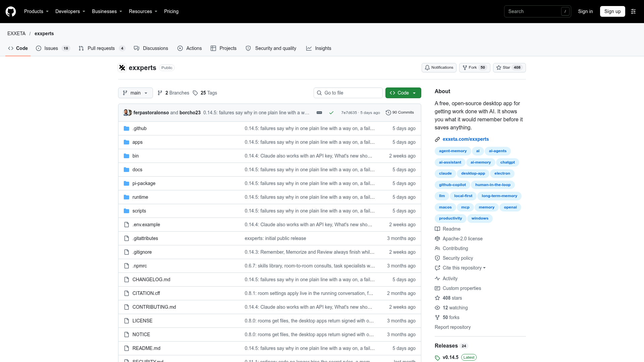Expand the Businesses menu
This screenshot has width=644, height=362.
107,11
